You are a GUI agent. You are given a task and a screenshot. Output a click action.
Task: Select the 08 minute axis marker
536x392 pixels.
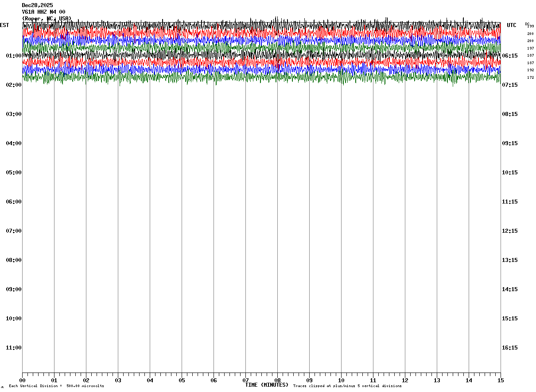pos(277,380)
